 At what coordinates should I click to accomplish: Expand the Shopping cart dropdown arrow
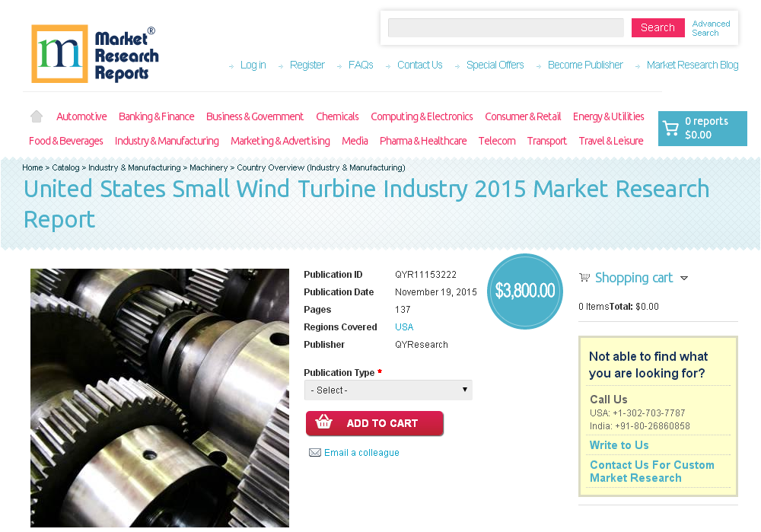[684, 278]
